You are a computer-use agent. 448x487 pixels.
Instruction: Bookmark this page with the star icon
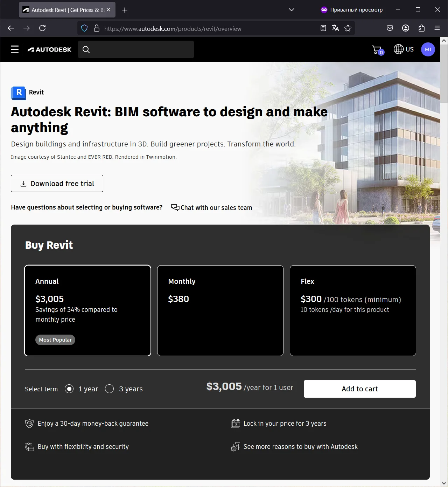tap(348, 28)
